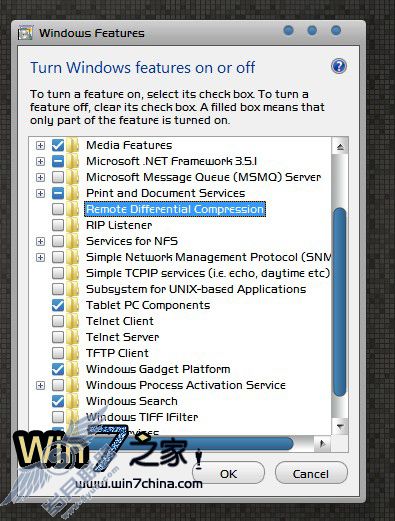395x521 pixels.
Task: Check the Services for NFS checkbox
Action: (x=58, y=241)
